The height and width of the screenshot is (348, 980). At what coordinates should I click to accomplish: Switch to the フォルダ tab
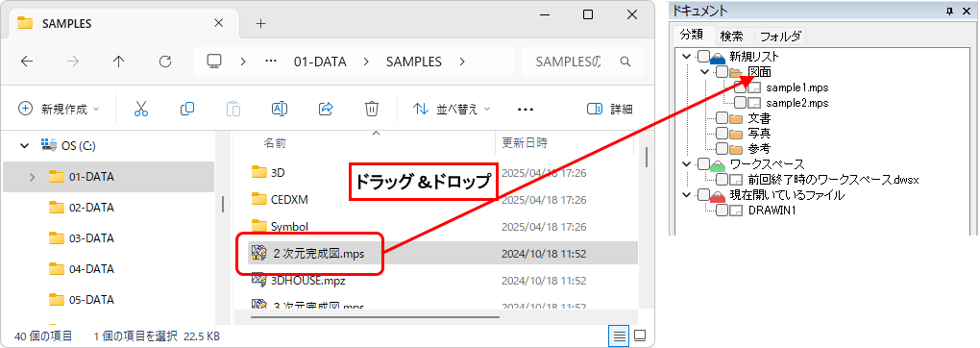coord(780,36)
